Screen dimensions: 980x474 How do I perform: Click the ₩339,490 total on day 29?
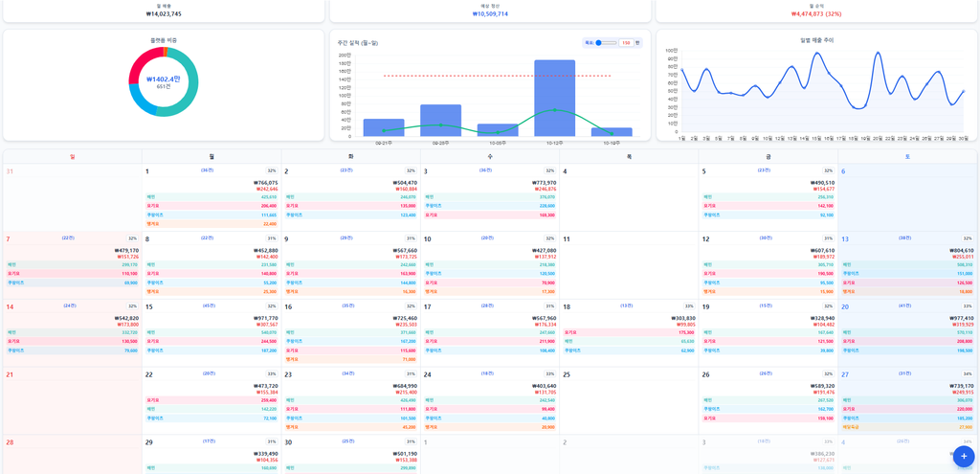(266, 454)
